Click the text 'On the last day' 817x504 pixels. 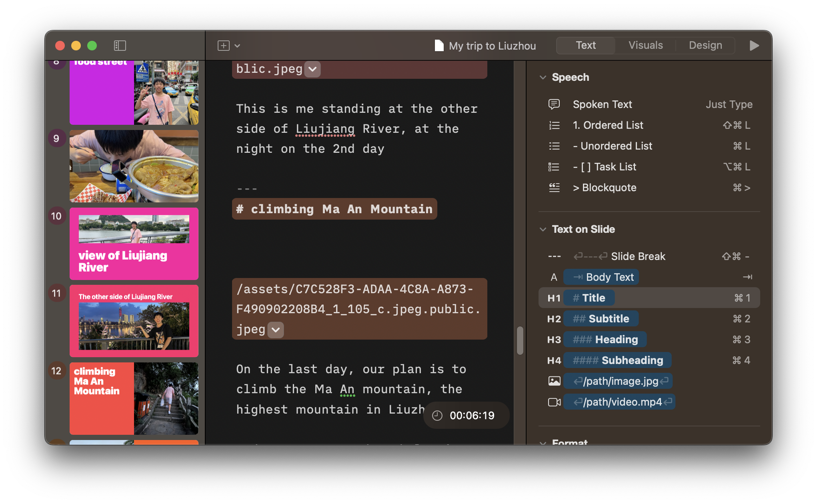[295, 369]
